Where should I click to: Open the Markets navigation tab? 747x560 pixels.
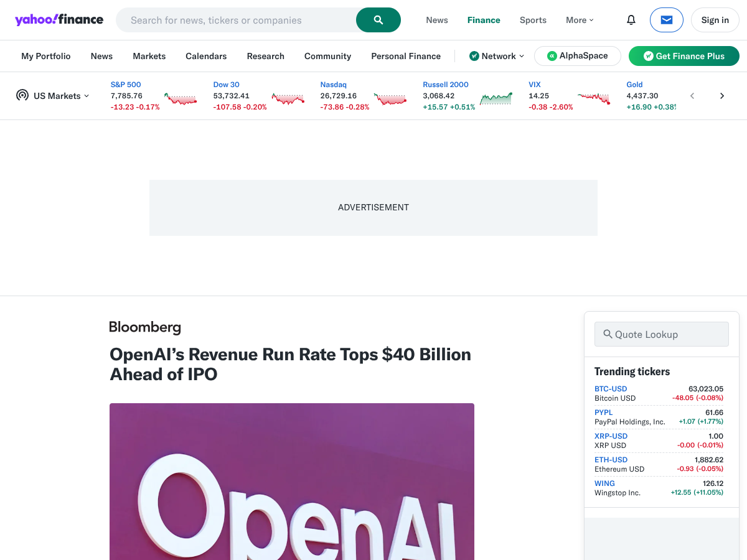pyautogui.click(x=149, y=56)
